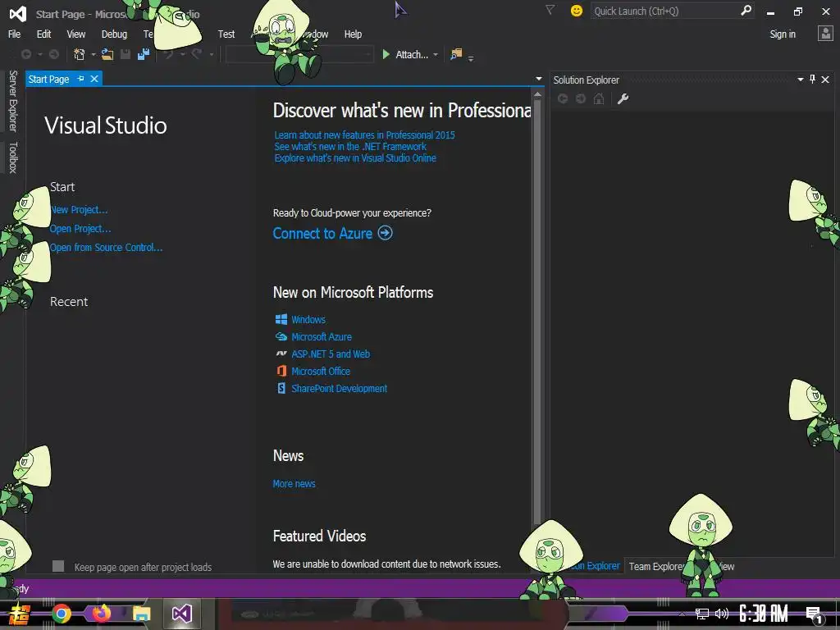Click the Quick Launch magnifier icon
This screenshot has width=840, height=630.
(x=746, y=10)
